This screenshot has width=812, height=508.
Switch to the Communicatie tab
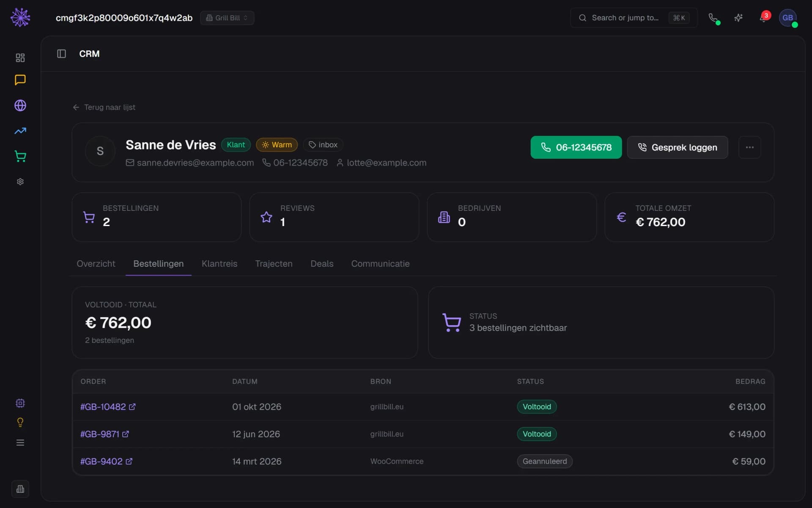380,264
